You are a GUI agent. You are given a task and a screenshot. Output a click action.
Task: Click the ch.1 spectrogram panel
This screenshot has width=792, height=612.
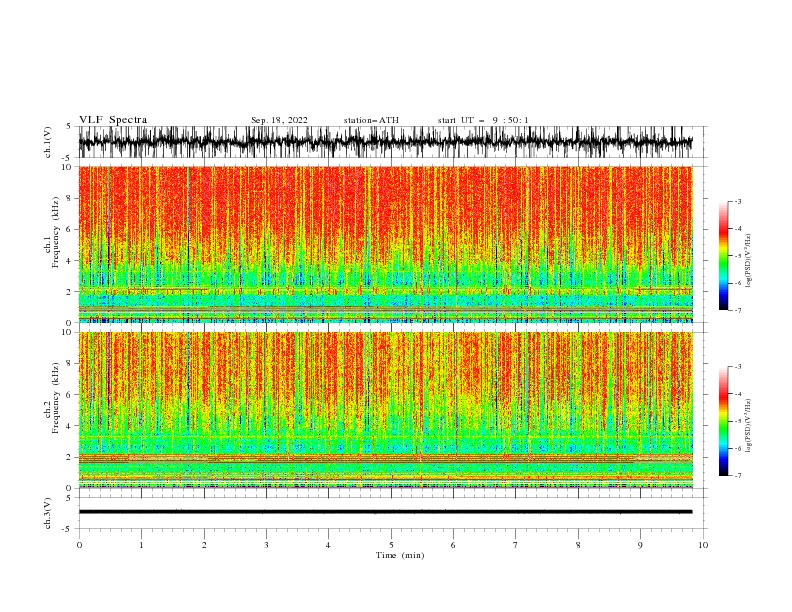(x=385, y=244)
